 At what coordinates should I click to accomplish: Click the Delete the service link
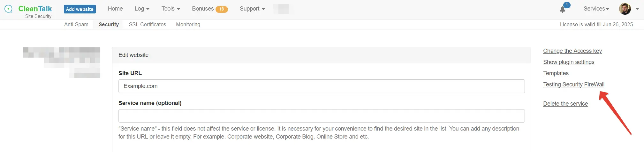565,104
